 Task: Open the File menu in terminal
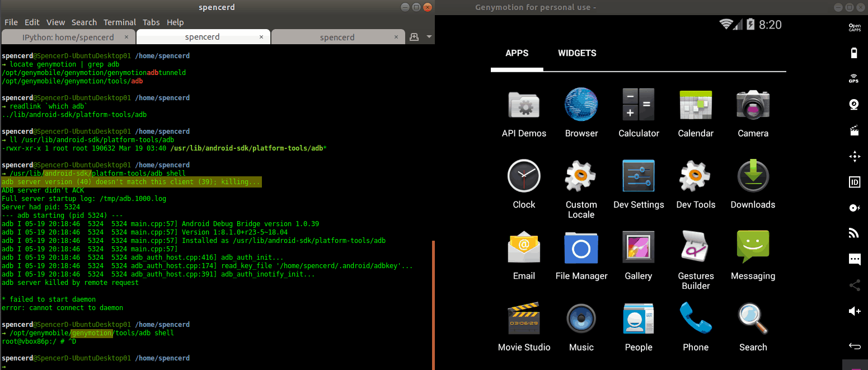click(11, 22)
